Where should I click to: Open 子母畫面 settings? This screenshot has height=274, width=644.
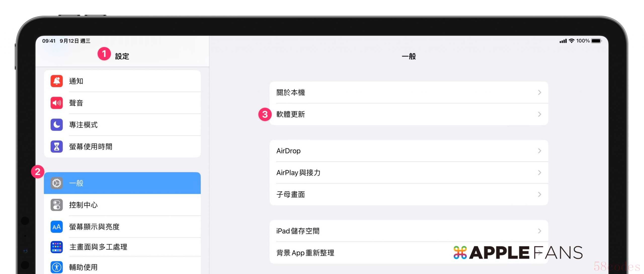pos(291,194)
